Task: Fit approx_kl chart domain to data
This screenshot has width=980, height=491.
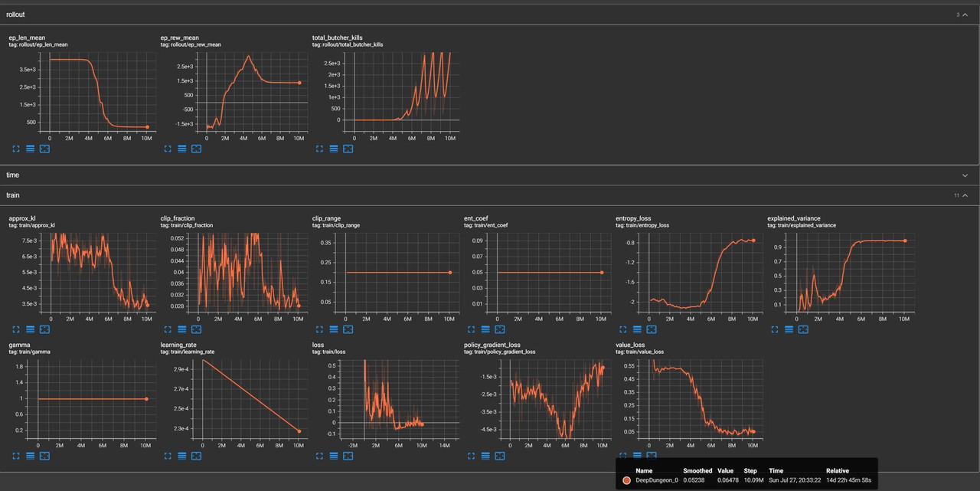Action: pos(44,329)
